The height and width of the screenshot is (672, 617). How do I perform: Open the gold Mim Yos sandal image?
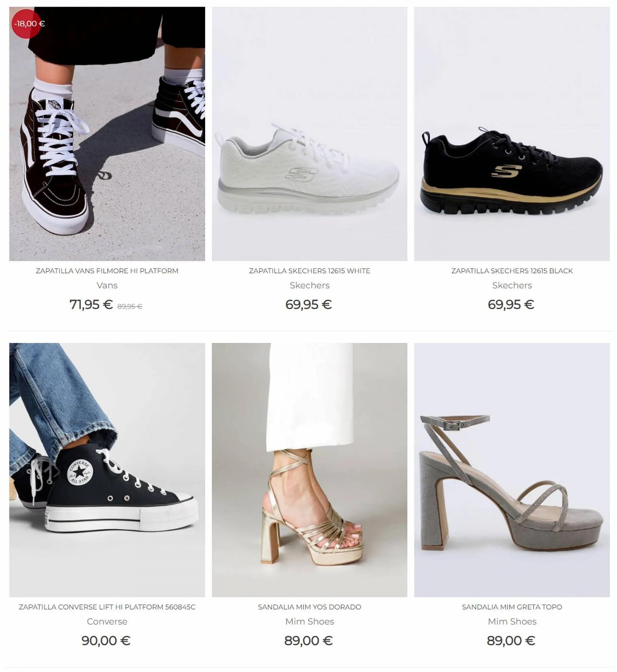(x=309, y=470)
